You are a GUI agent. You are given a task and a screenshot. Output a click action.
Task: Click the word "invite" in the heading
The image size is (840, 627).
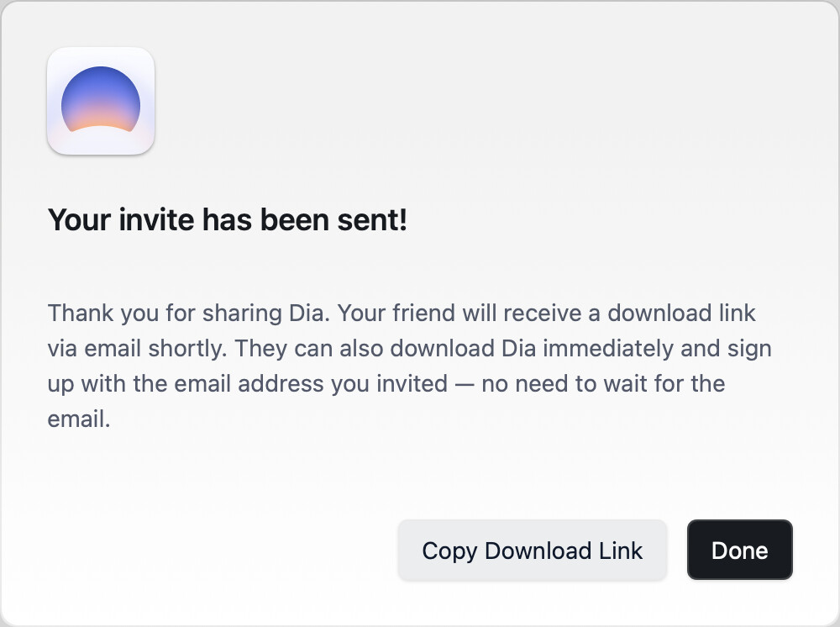click(156, 219)
